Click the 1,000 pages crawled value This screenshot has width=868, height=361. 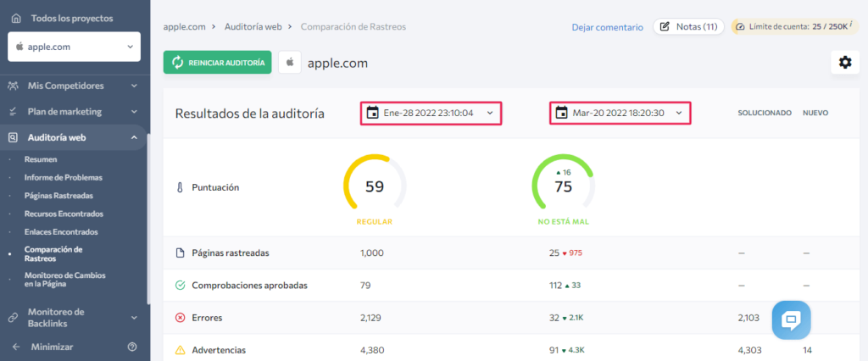371,253
